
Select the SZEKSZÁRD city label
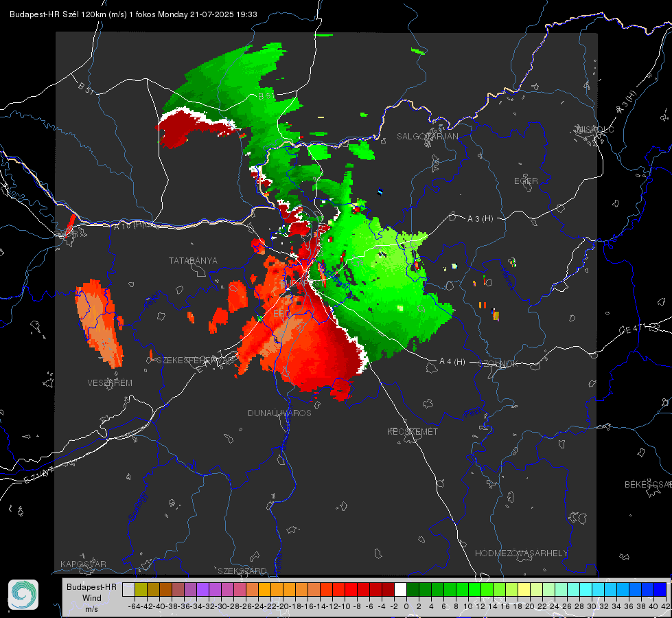point(242,571)
